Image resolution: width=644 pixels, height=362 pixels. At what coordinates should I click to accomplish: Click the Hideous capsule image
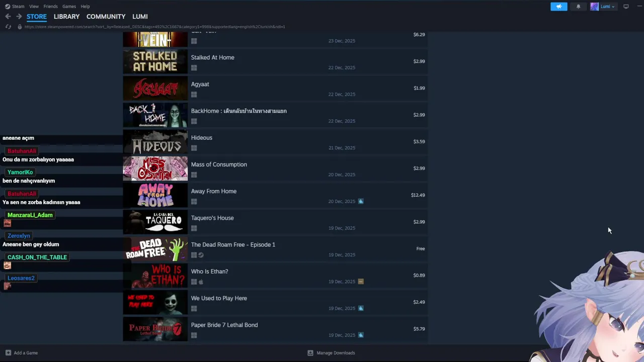(155, 141)
